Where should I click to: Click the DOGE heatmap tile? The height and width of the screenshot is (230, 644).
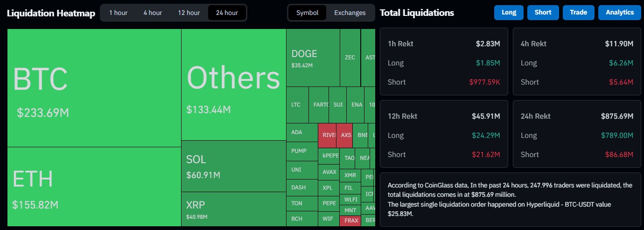click(313, 57)
